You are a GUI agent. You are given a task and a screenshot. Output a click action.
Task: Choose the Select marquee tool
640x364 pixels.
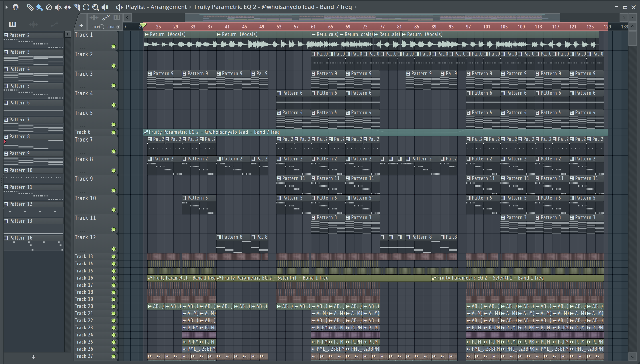click(86, 7)
